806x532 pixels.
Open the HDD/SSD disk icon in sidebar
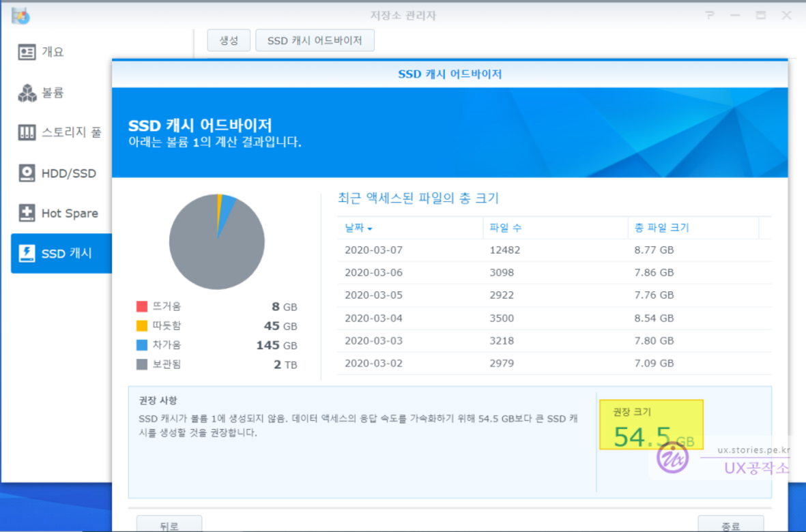27,173
